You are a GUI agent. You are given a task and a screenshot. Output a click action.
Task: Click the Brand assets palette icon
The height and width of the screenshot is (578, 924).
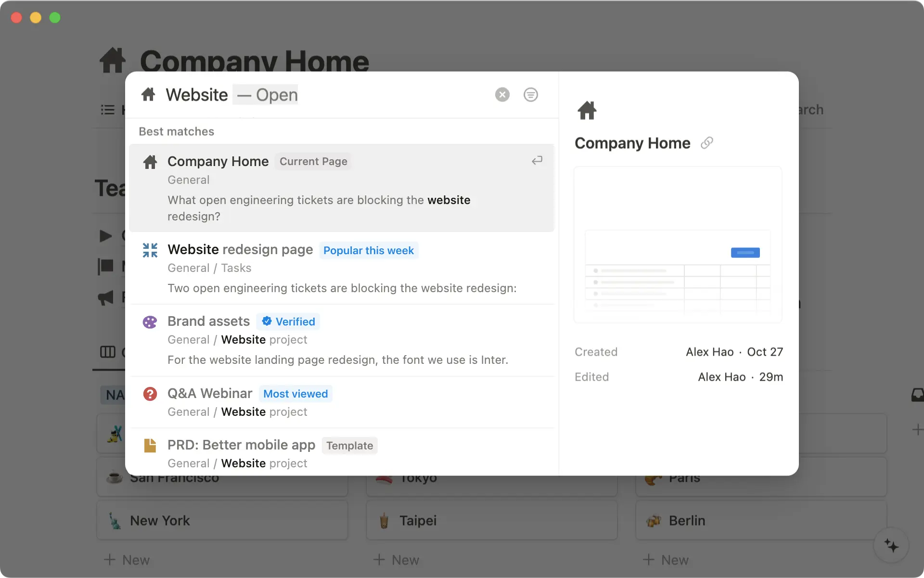(150, 322)
